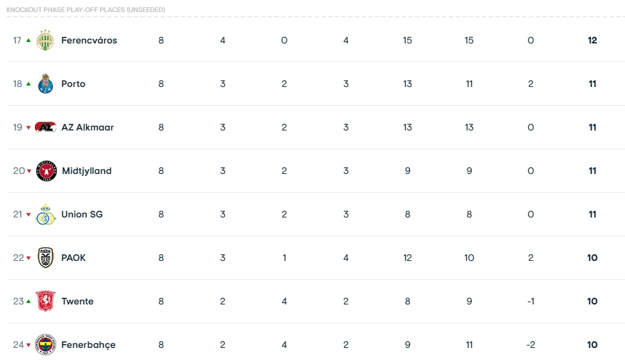Click Twente goal difference -1
625x364 pixels.
[531, 301]
